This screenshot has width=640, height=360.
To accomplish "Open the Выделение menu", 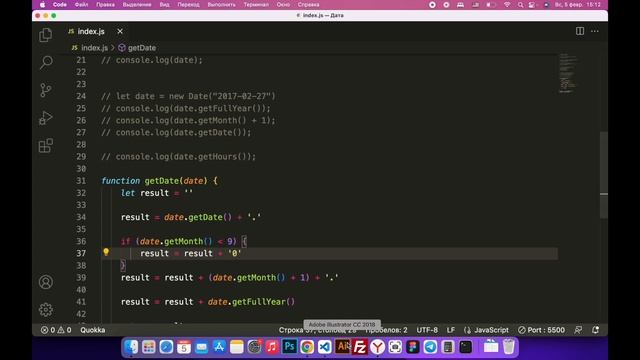I will (137, 4).
